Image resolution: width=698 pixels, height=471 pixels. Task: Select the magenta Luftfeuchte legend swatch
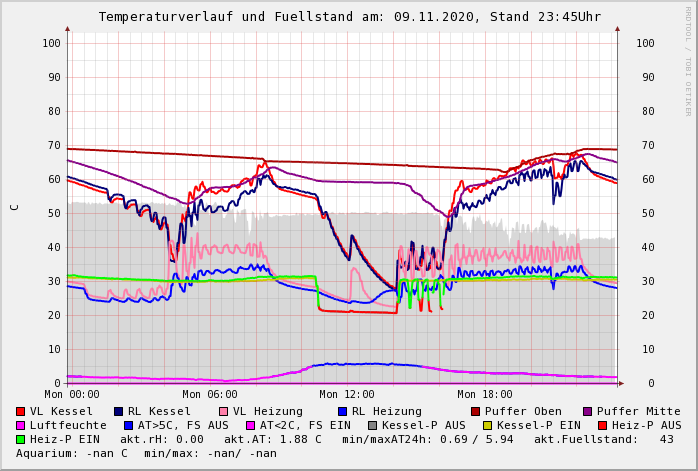[21, 426]
